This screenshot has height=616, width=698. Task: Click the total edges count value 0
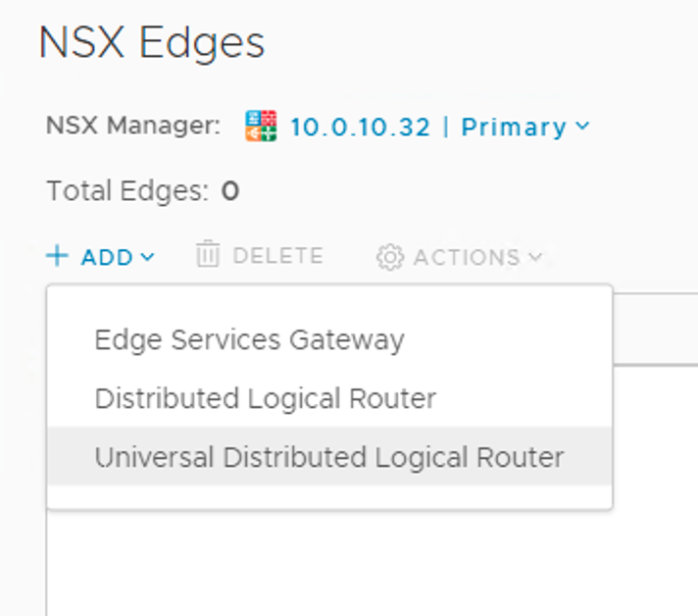230,190
